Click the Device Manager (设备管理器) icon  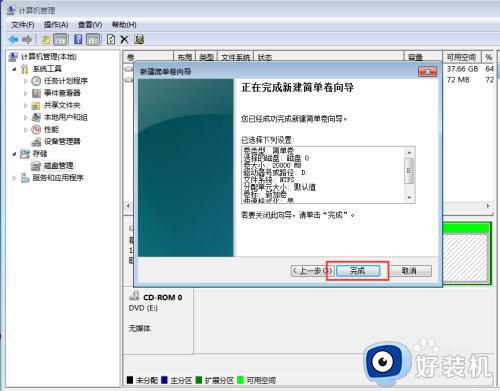36,142
